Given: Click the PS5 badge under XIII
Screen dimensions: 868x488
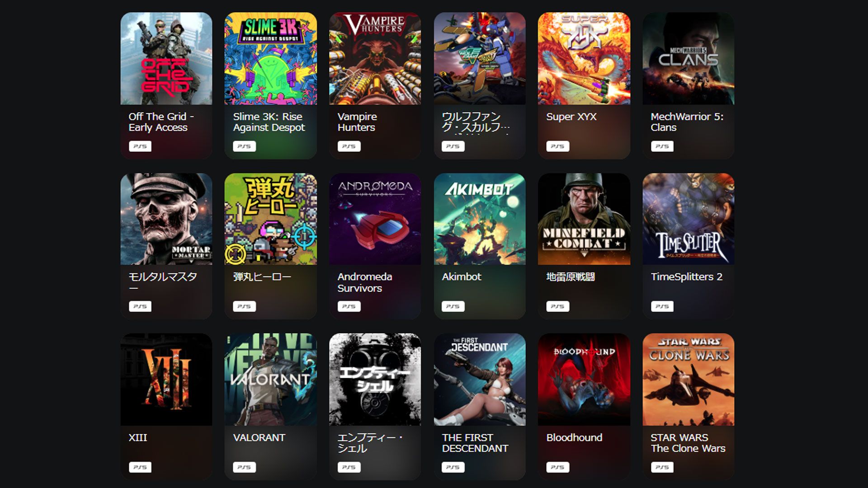Looking at the screenshot, I should 140,467.
